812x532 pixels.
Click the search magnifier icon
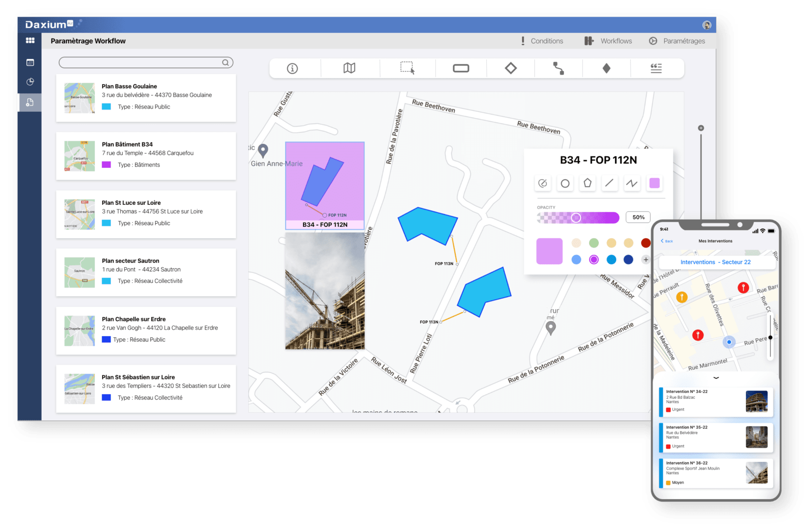tap(225, 62)
